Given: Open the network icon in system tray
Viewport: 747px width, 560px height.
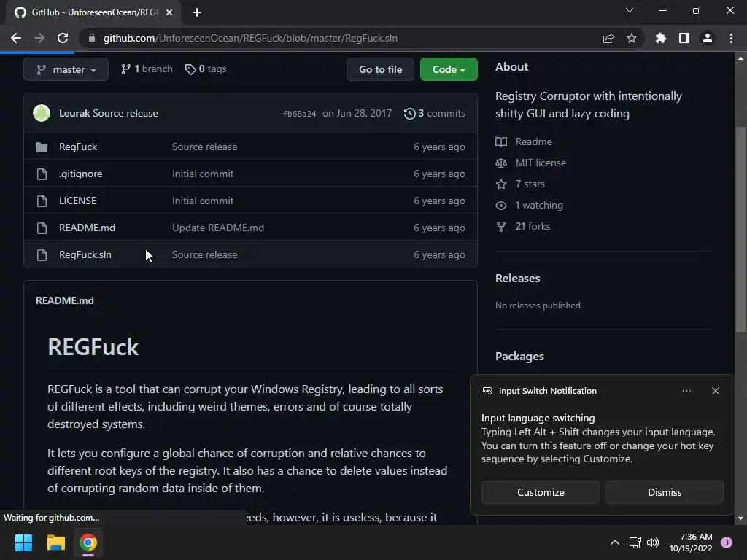Looking at the screenshot, I should (x=635, y=542).
